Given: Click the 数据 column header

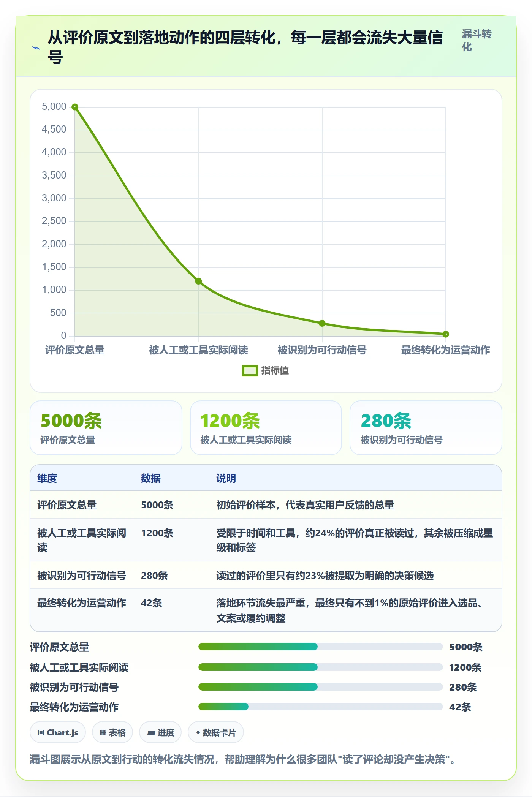Looking at the screenshot, I should pyautogui.click(x=151, y=478).
